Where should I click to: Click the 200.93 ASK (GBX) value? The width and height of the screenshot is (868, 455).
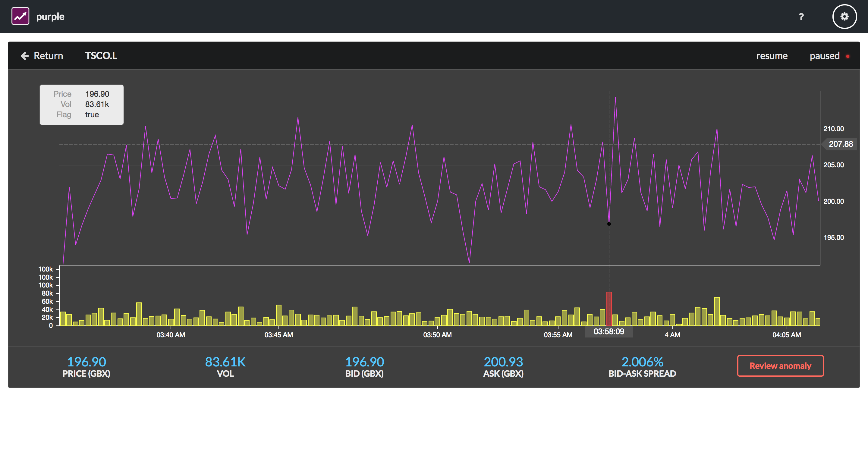coord(503,362)
